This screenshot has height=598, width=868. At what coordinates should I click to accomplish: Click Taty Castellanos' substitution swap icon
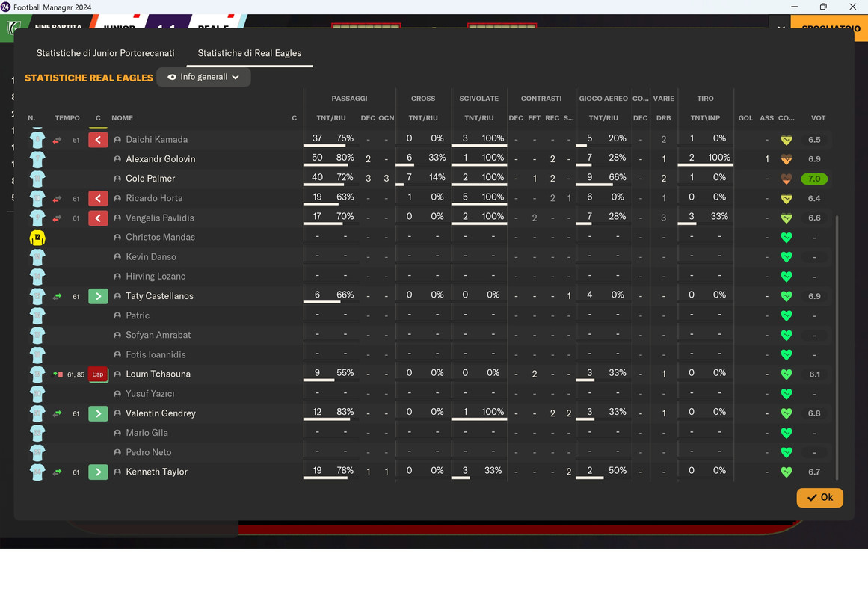[57, 297]
